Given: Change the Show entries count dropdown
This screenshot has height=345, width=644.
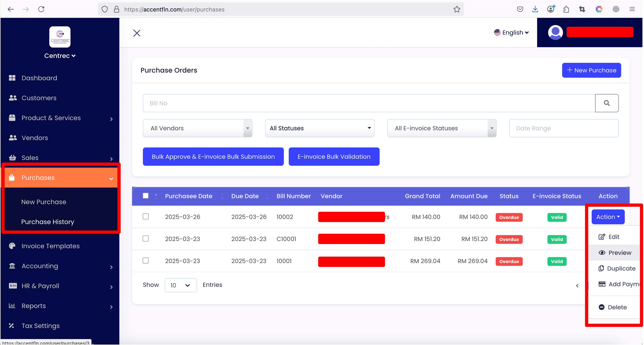Looking at the screenshot, I should 181,285.
